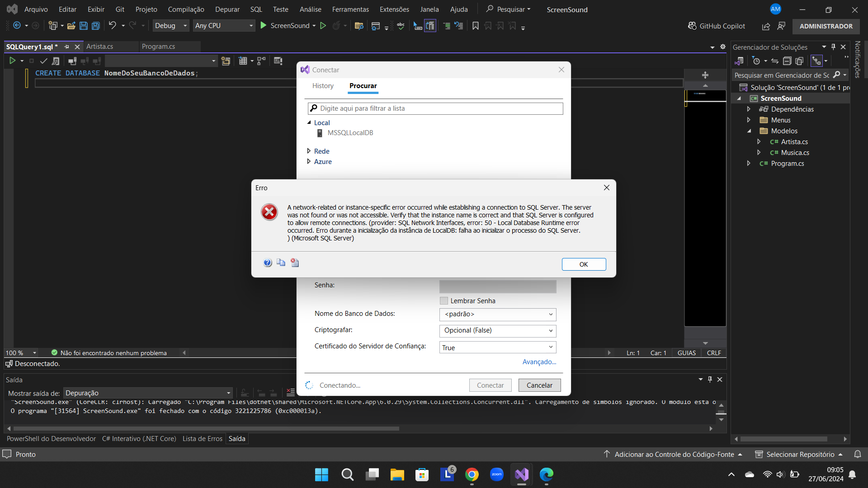Screen dimensions: 868x488
Task: Click the Cancelar button in Conectar dialog
Action: 539,385
